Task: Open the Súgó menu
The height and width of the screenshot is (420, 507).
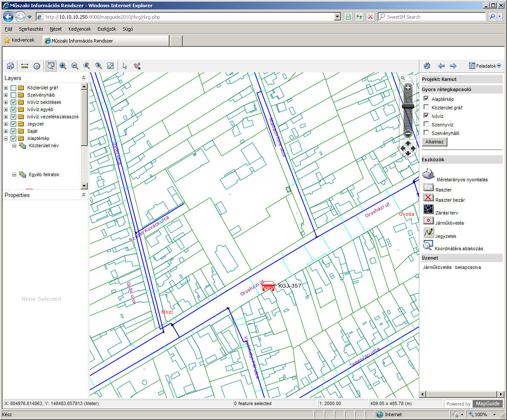Action: point(128,29)
